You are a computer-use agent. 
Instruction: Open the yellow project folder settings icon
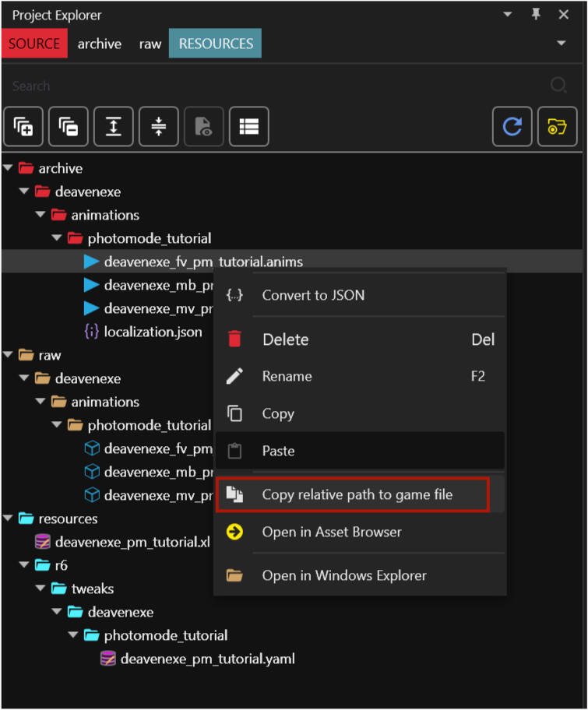(558, 126)
